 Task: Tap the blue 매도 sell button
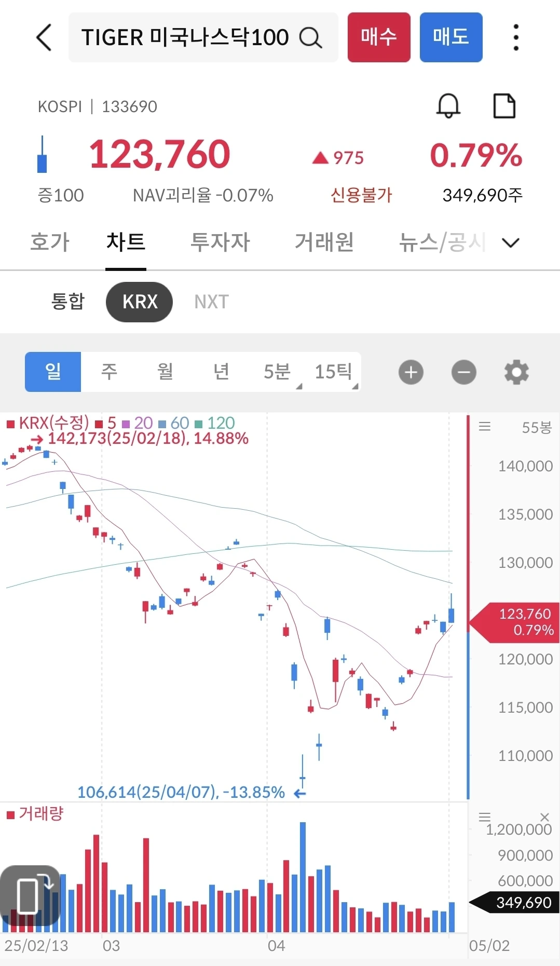pyautogui.click(x=451, y=37)
